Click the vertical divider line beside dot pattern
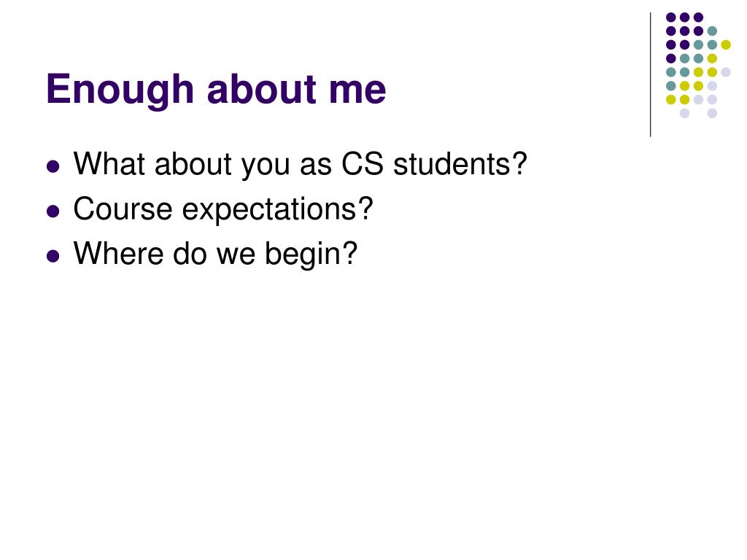Screen dimensions: 747x560 point(650,75)
